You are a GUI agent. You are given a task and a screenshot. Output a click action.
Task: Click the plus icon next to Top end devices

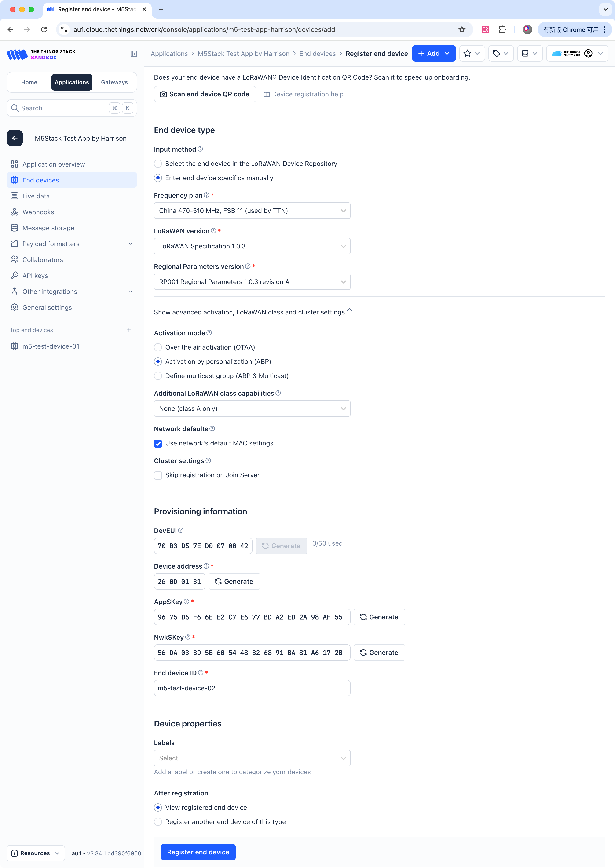(x=129, y=330)
